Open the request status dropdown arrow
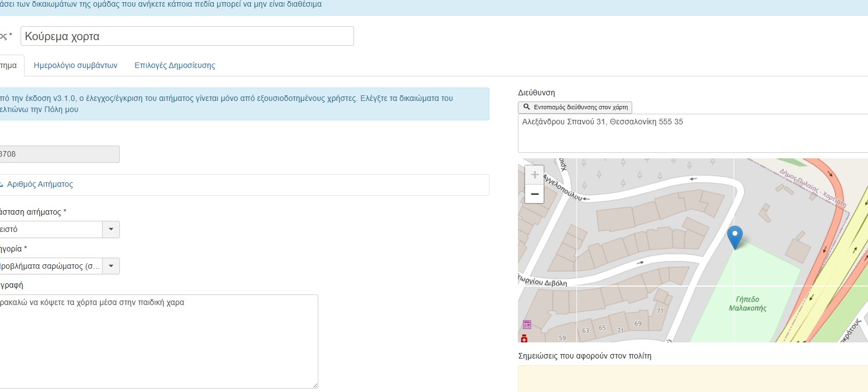The height and width of the screenshot is (392, 868). [x=110, y=229]
